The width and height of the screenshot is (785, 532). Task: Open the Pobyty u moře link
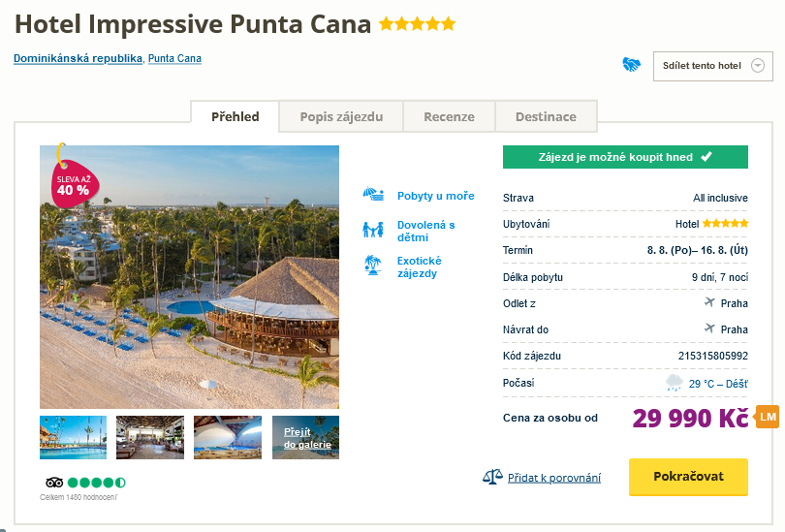[435, 196]
